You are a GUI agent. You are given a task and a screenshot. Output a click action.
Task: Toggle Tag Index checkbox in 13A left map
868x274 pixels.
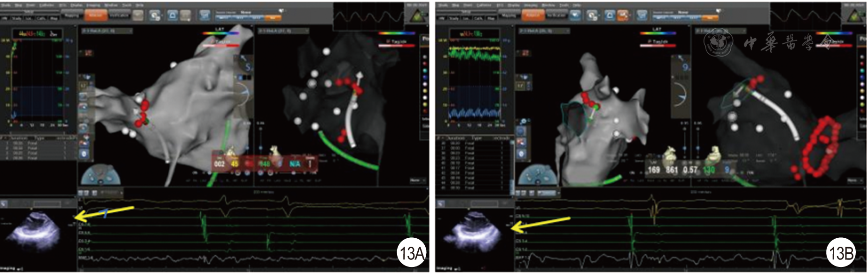pos(212,42)
